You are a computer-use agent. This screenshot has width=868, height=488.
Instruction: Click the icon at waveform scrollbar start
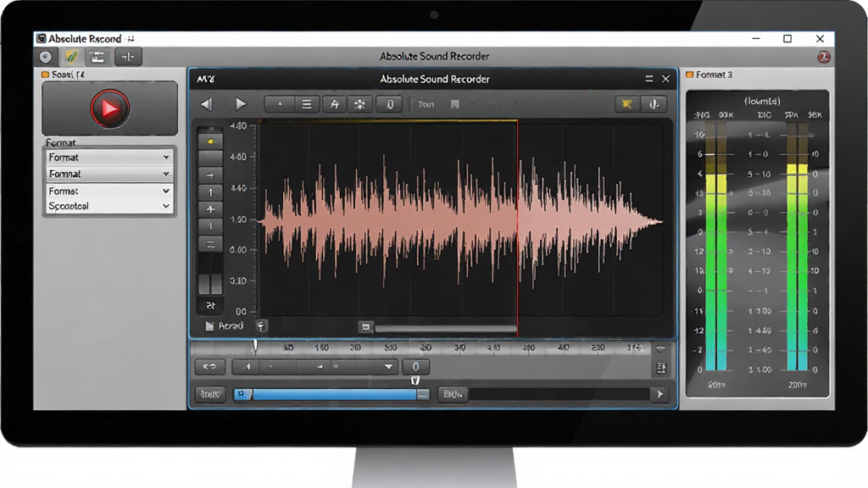click(365, 328)
